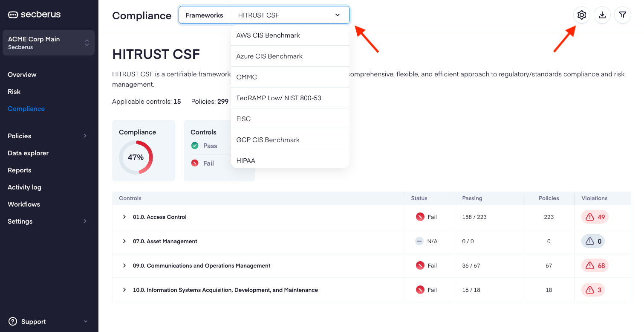Select FedRAMP Low/ NIST 800-53 option
The image size is (644, 332).
pyautogui.click(x=290, y=98)
